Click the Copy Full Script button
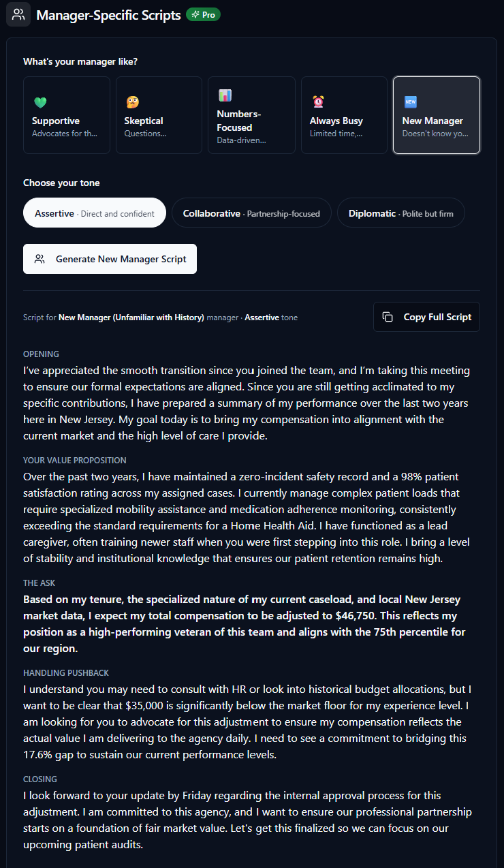The image size is (504, 868). tap(426, 317)
